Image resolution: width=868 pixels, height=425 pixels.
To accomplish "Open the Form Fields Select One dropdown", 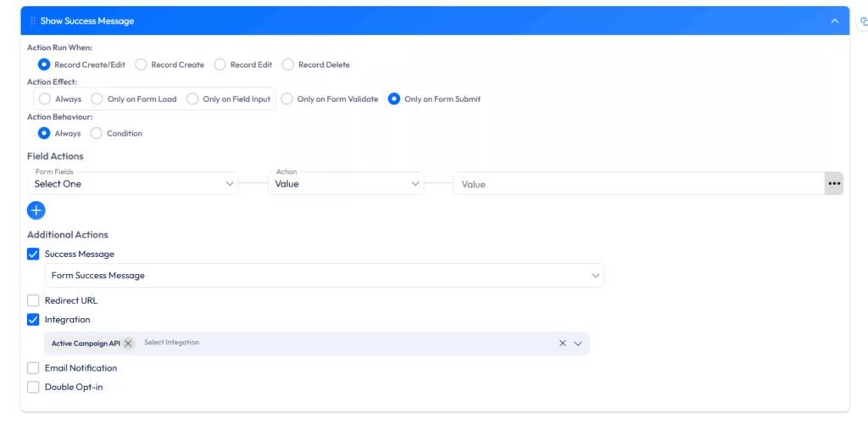I will (132, 183).
